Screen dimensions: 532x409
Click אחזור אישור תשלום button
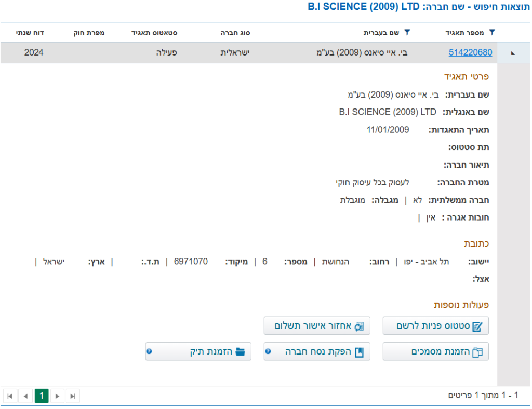pos(317,326)
